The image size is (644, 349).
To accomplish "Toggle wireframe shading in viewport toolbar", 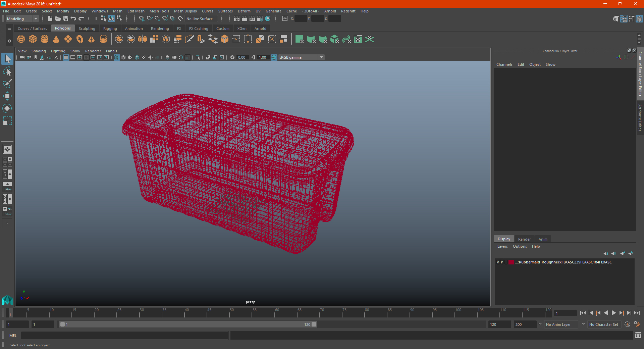I will [117, 57].
